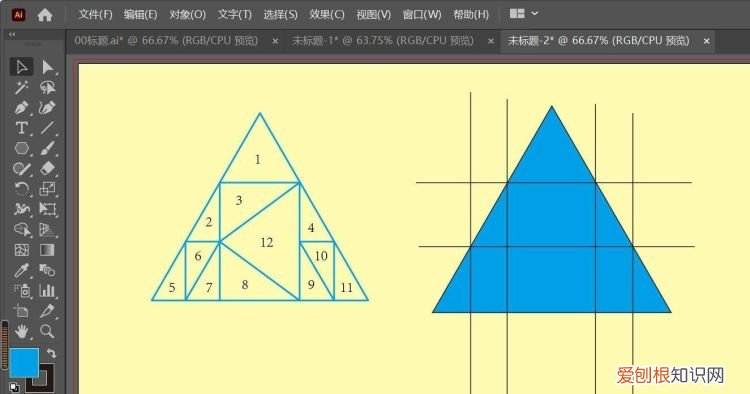Select the Symbol Sprayer tool
The height and width of the screenshot is (394, 750).
coord(22,290)
